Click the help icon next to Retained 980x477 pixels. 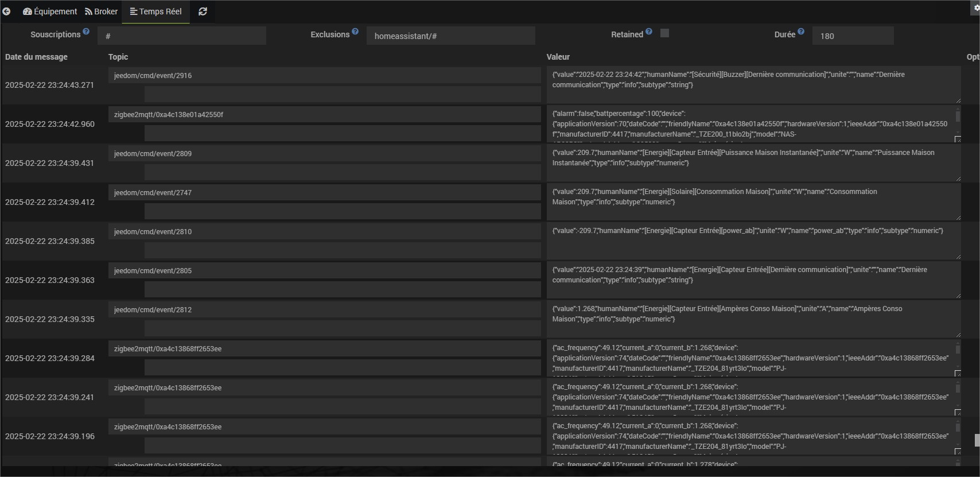[649, 32]
